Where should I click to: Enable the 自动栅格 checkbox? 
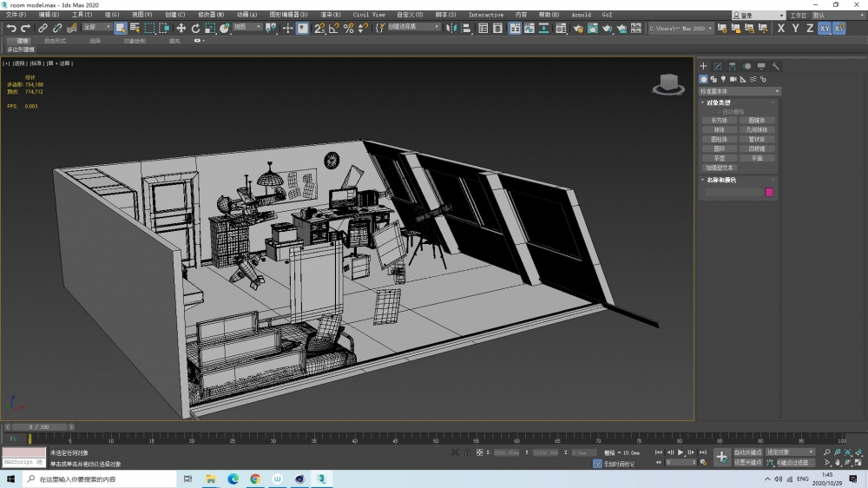[719, 112]
